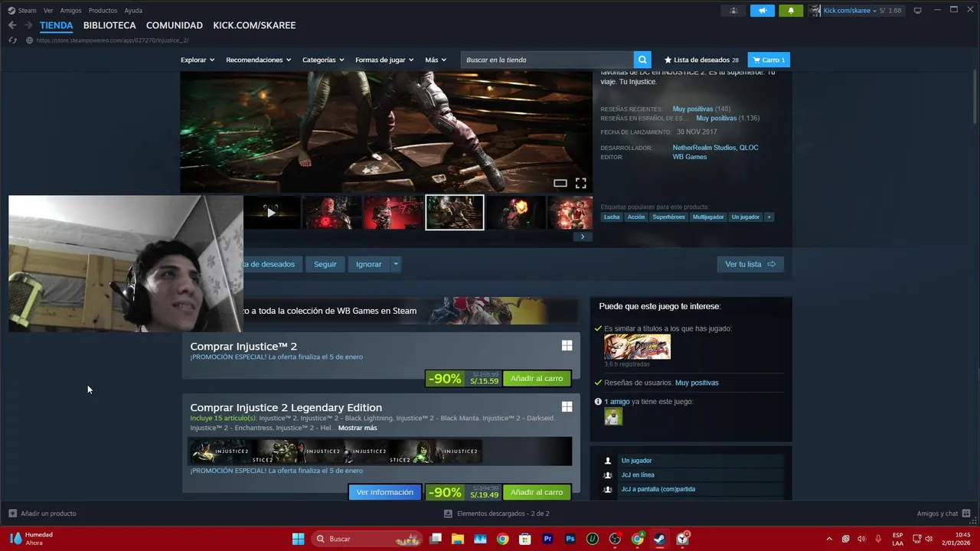Open the Carro 1 cart button
This screenshot has width=980, height=551.
[769, 60]
